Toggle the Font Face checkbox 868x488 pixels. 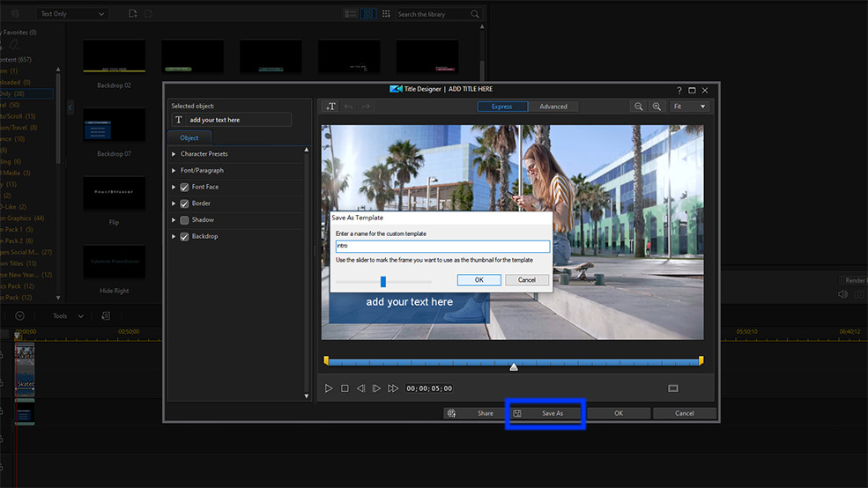(184, 187)
